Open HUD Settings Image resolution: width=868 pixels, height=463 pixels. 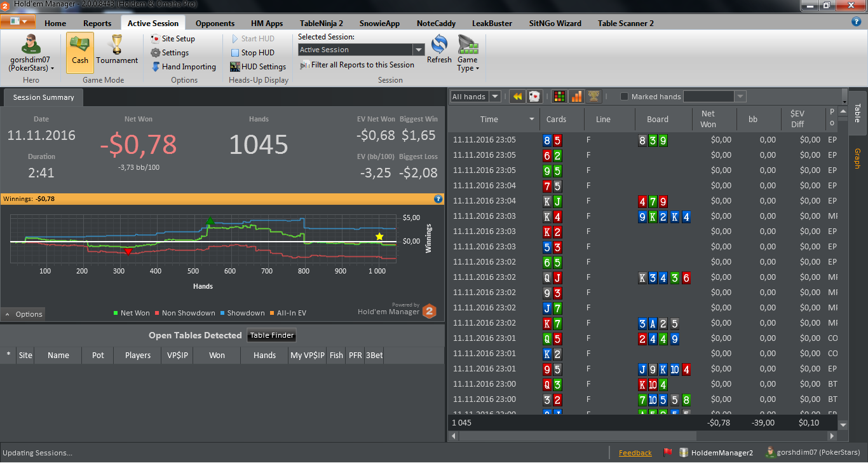click(x=258, y=67)
